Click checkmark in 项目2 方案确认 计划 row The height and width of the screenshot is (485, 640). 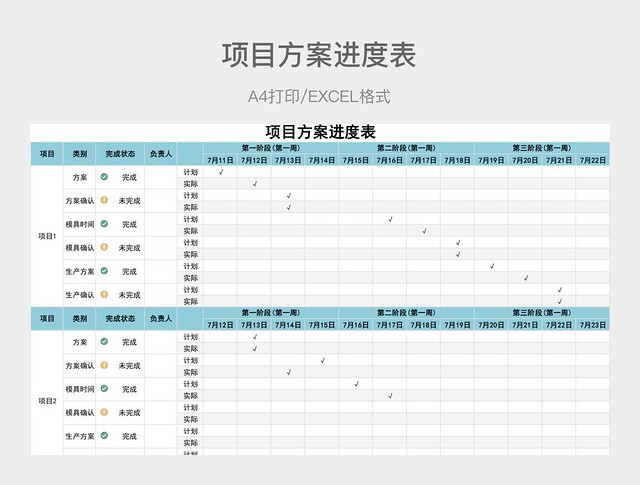click(322, 360)
